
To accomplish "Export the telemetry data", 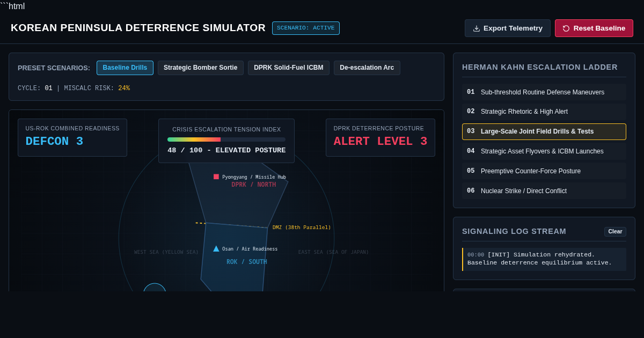I will tap(508, 28).
